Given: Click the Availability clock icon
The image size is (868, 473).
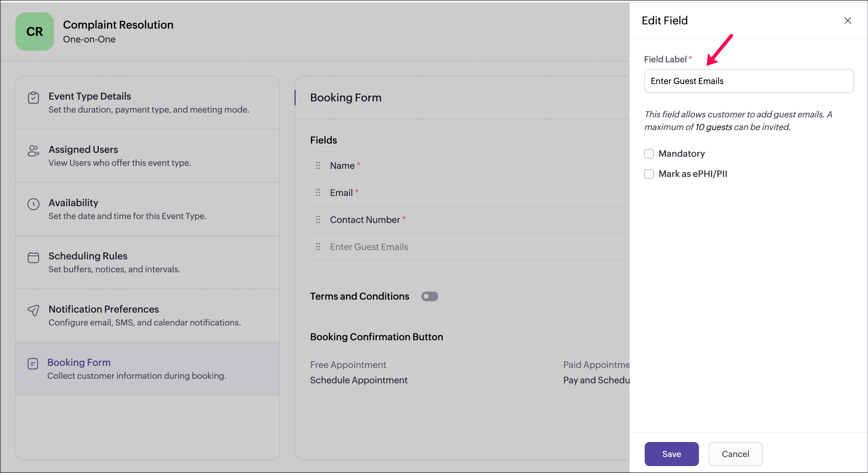Looking at the screenshot, I should click(x=33, y=204).
